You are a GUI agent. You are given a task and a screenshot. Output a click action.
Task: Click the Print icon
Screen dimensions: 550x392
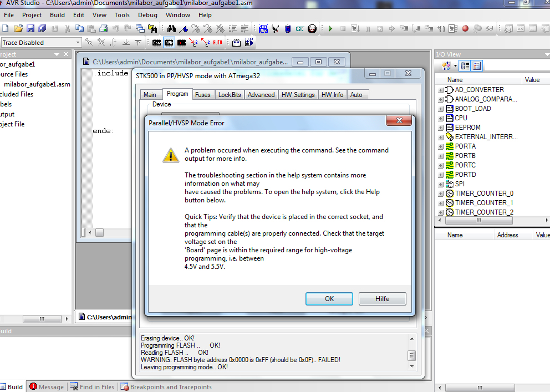104,29
